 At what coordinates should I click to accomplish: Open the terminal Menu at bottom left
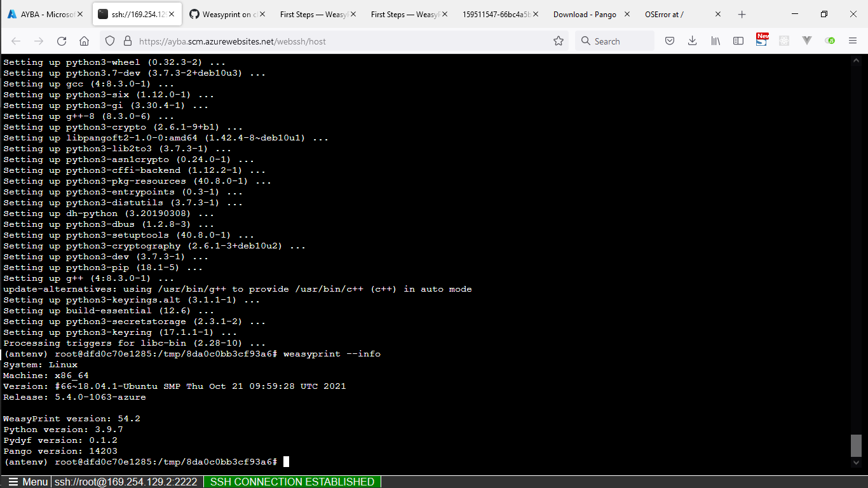(x=28, y=482)
